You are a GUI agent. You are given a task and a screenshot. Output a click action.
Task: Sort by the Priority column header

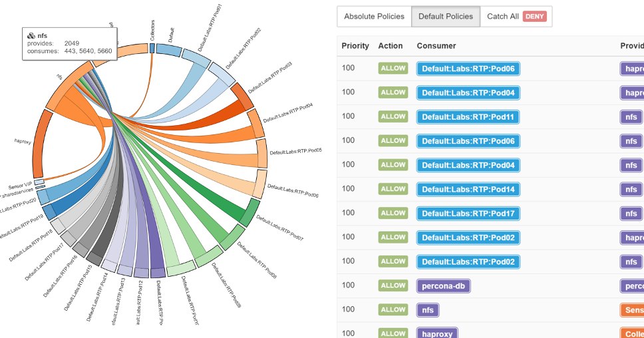point(355,46)
